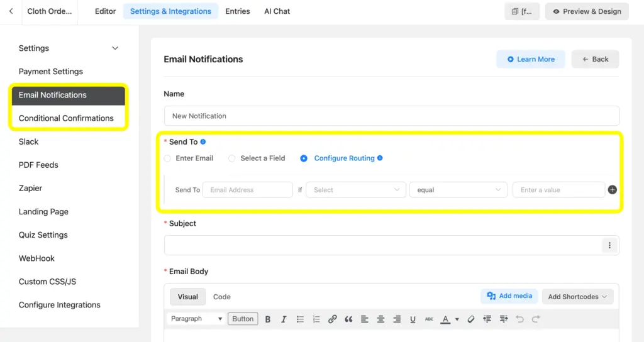644x342 pixels.
Task: Select the Select a Field radio option
Action: 232,158
